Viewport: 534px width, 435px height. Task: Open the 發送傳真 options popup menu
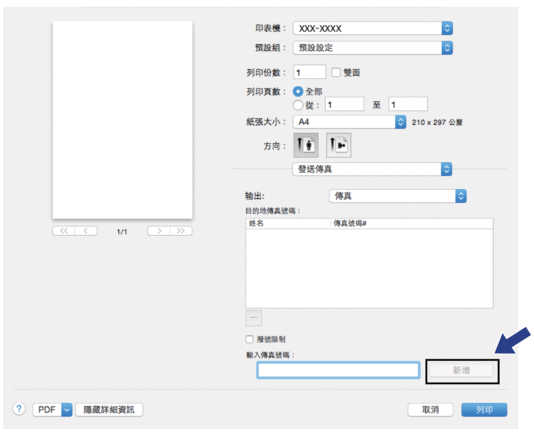pyautogui.click(x=372, y=169)
